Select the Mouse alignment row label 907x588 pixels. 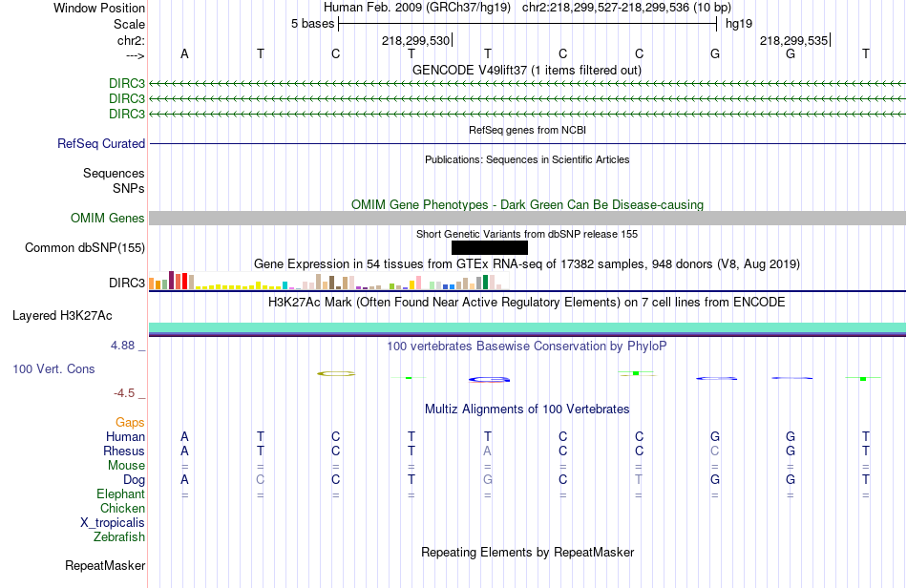pos(127,466)
